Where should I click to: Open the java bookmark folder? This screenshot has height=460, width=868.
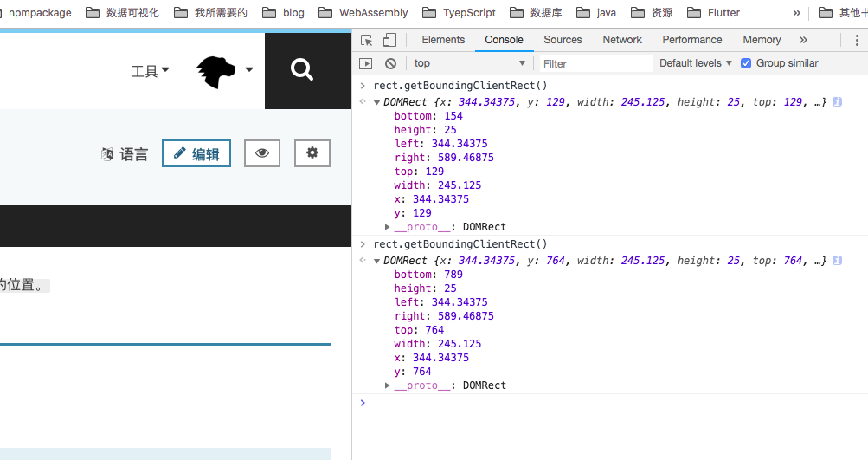(x=596, y=13)
